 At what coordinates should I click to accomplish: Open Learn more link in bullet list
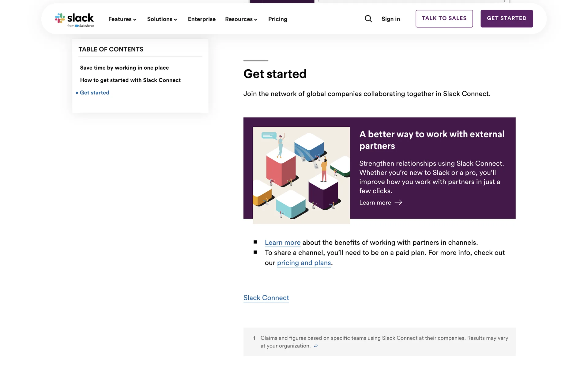tap(283, 243)
